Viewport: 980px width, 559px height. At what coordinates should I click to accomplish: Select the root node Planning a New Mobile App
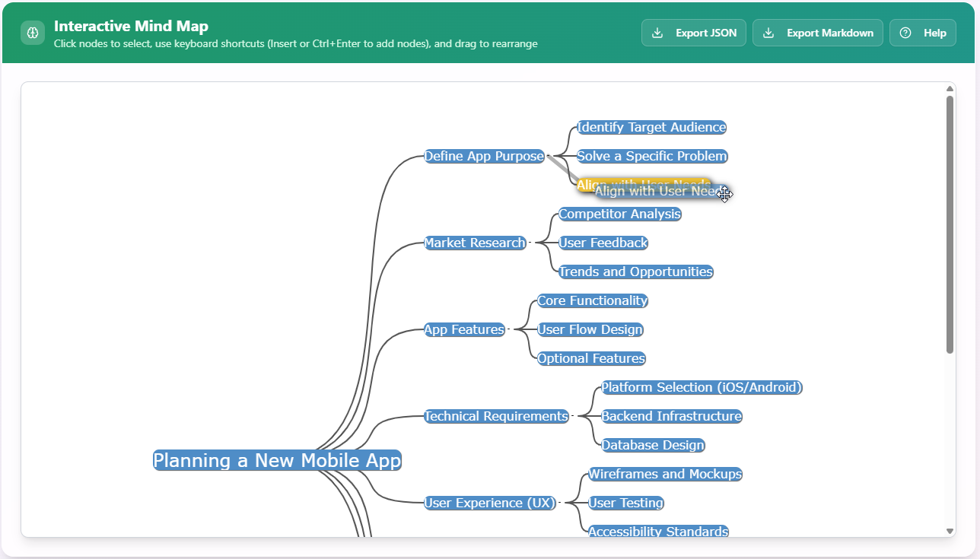tap(277, 460)
